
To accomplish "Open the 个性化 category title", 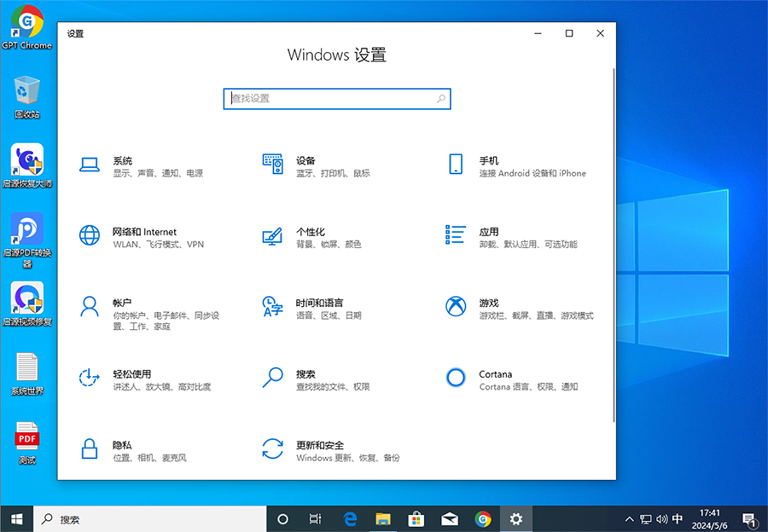I will pos(311,232).
